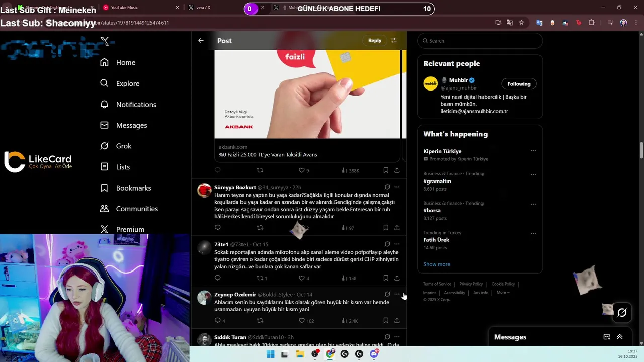Open Premium in the sidebar
This screenshot has width=644, height=362.
pos(122,229)
